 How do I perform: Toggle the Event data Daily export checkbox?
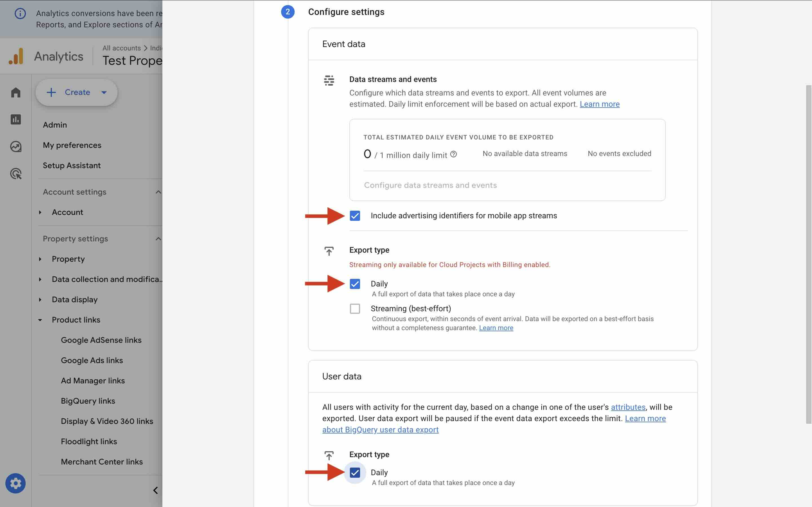pos(355,284)
